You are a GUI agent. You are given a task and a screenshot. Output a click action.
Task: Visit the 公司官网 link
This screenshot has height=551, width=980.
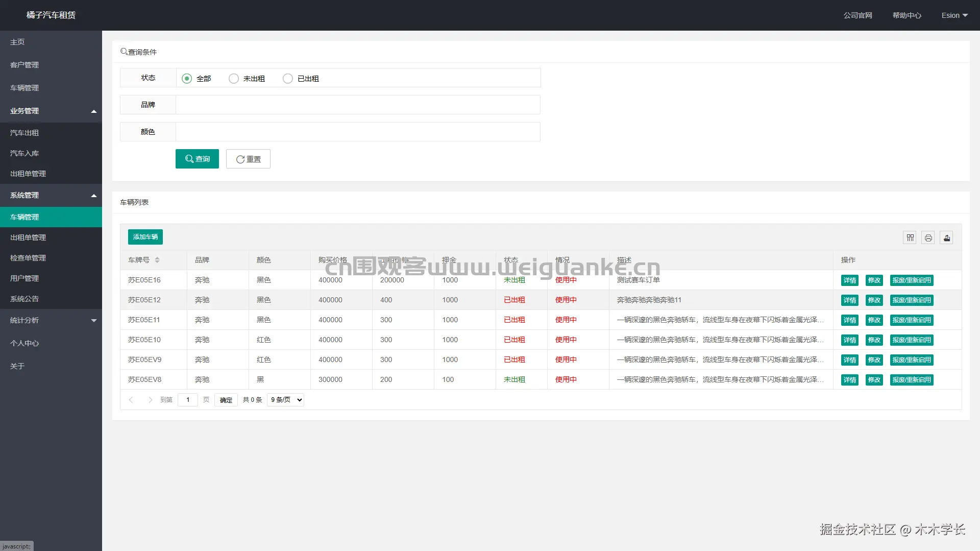(857, 15)
